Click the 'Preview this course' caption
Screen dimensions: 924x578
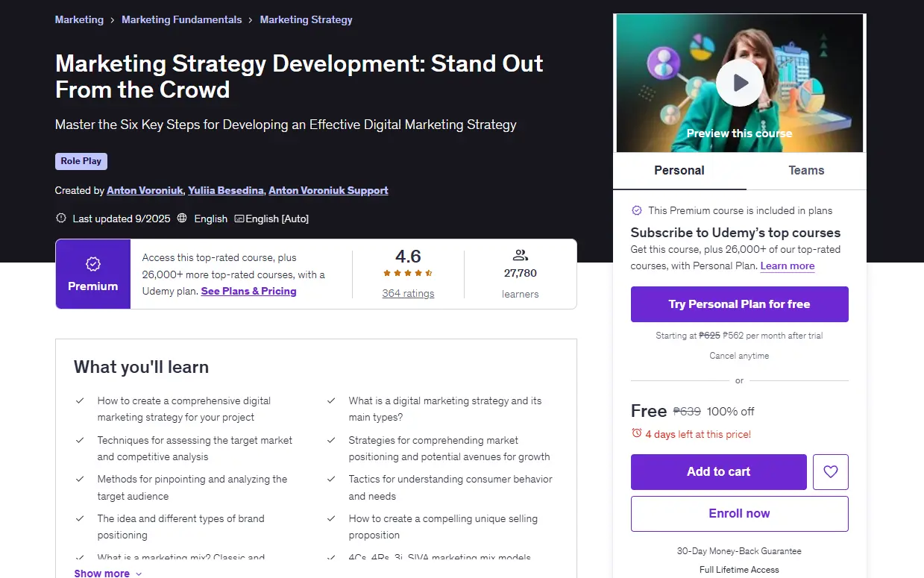tap(739, 133)
